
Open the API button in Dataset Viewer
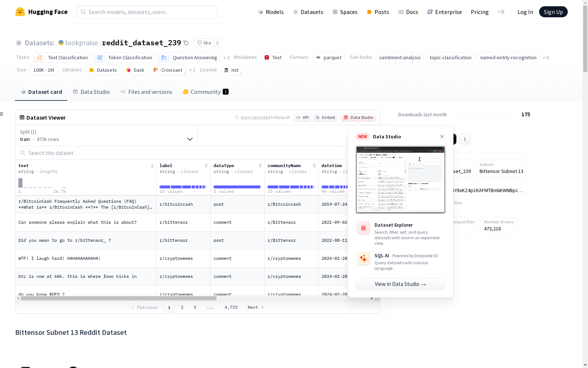(x=302, y=117)
